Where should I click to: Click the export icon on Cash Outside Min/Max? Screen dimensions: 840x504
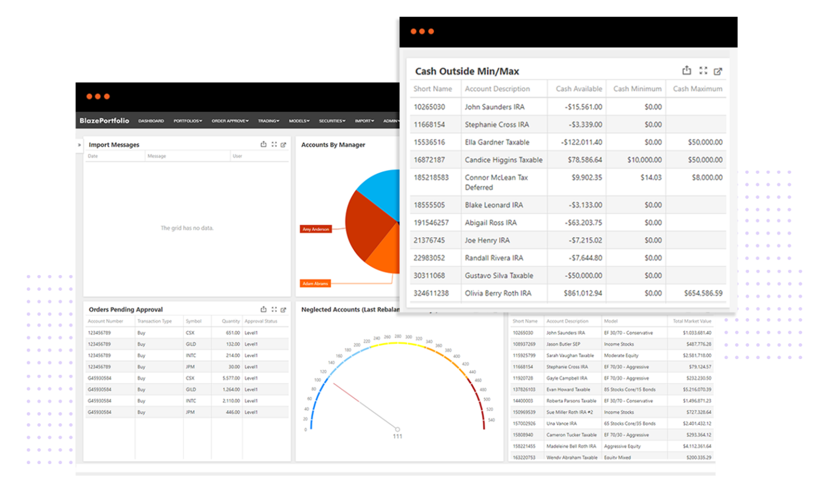686,71
